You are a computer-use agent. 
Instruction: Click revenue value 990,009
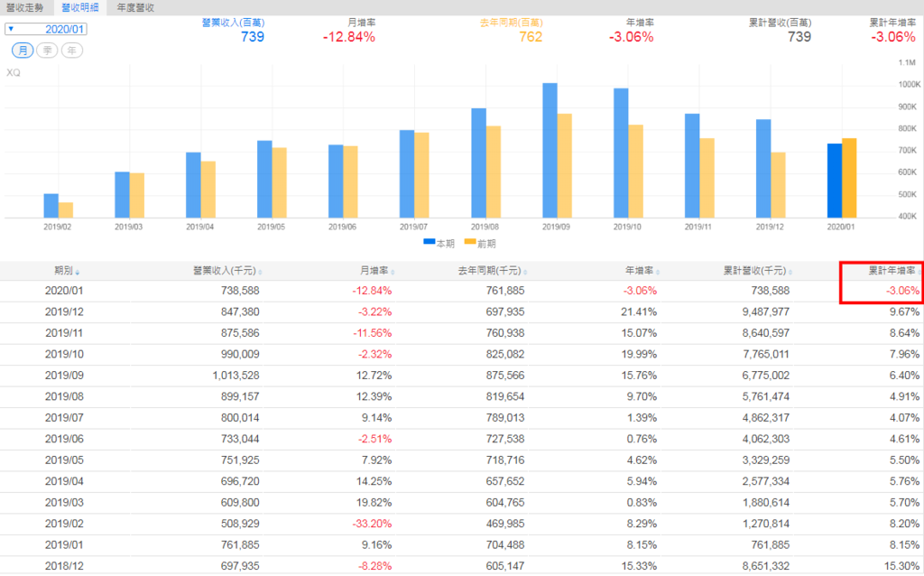240,354
